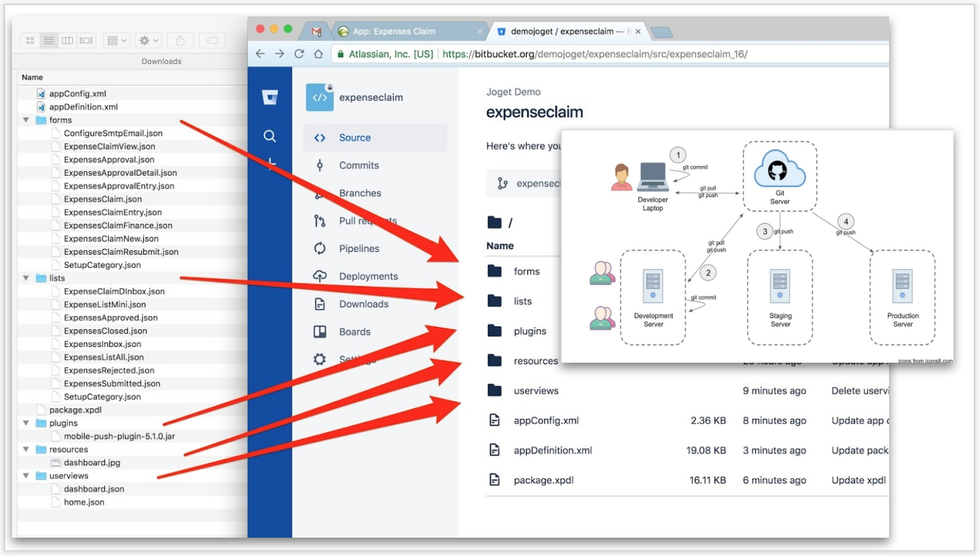Click the Name column header in Finder
This screenshot has width=980, height=556.
[32, 77]
